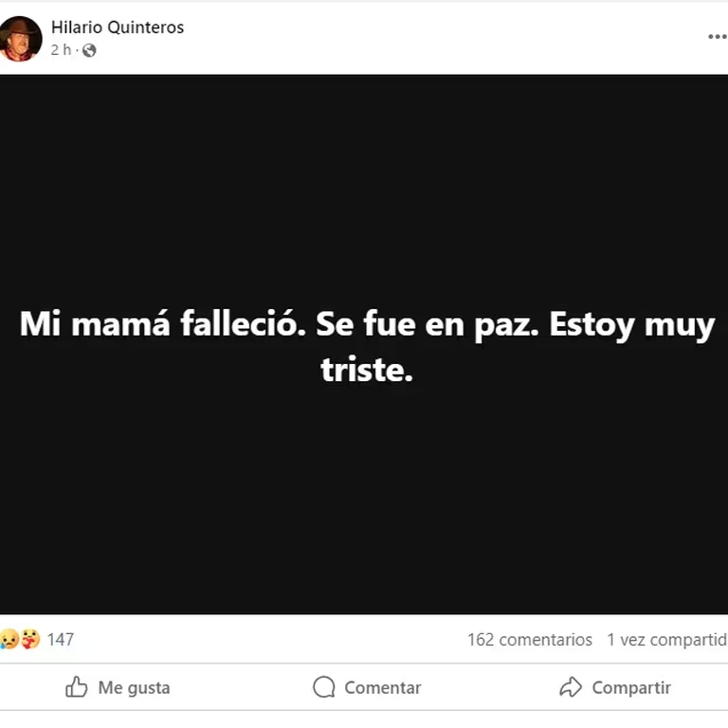728x728 pixels.
Task: Open the Compartir share option
Action: pyautogui.click(x=631, y=687)
